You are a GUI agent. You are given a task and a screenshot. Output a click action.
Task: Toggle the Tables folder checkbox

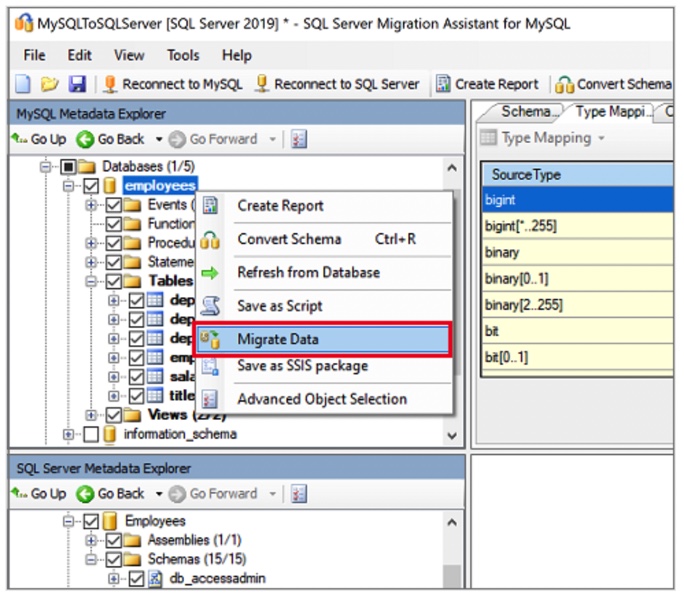point(113,281)
